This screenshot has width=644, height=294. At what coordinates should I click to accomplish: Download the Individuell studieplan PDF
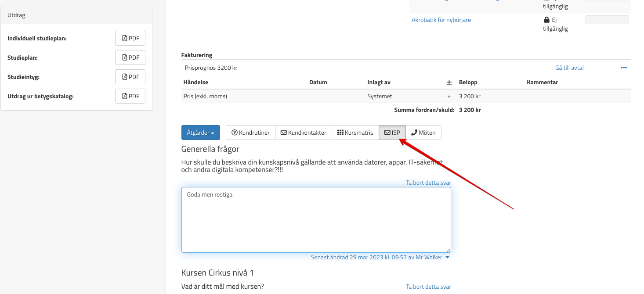click(x=130, y=38)
